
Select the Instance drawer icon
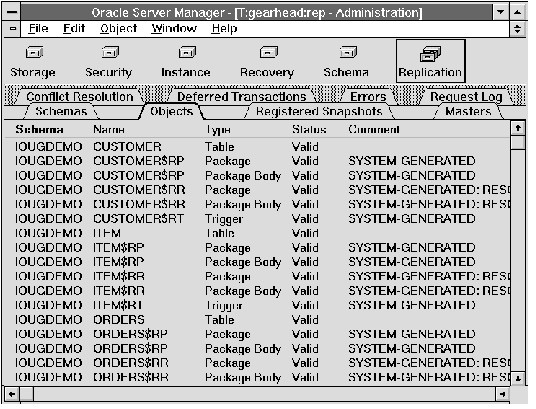click(187, 53)
